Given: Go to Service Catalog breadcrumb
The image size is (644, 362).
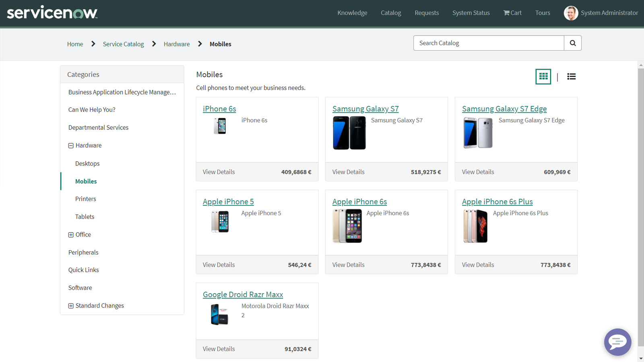Looking at the screenshot, I should point(123,44).
